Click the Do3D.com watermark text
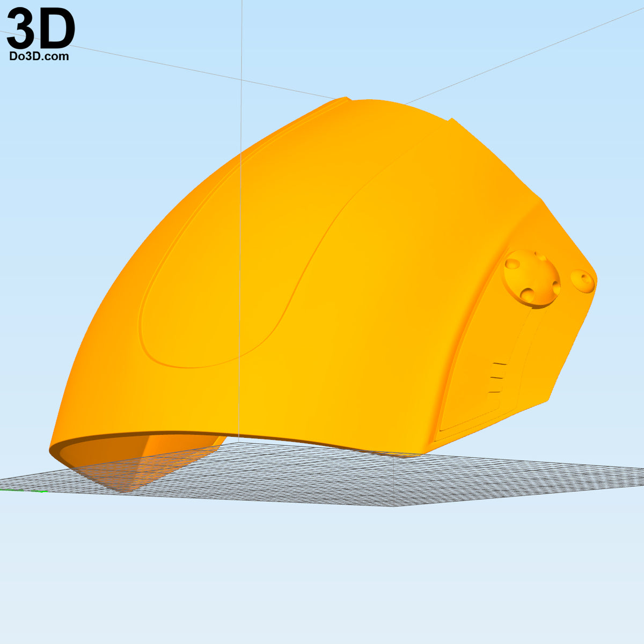The width and height of the screenshot is (644, 644). point(39,56)
